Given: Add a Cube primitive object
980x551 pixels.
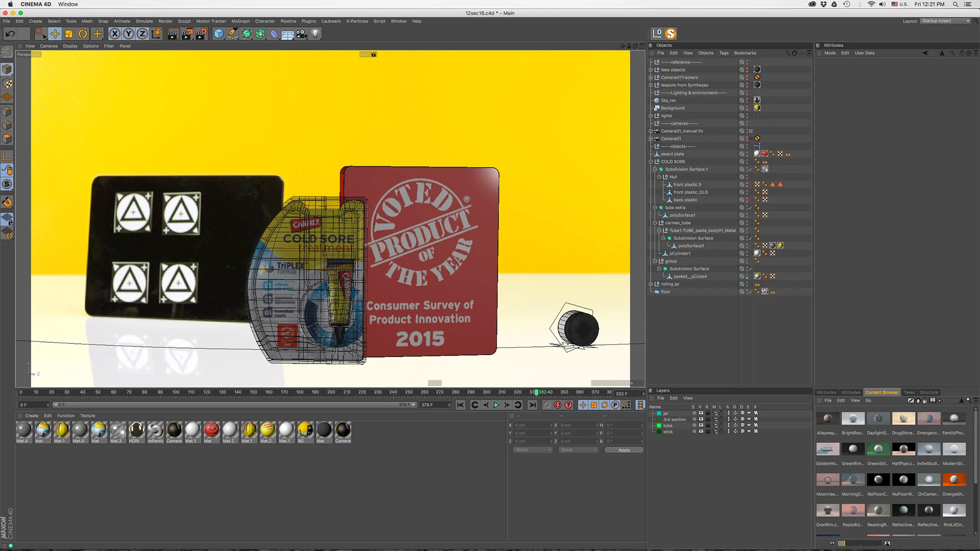Looking at the screenshot, I should pos(219,34).
